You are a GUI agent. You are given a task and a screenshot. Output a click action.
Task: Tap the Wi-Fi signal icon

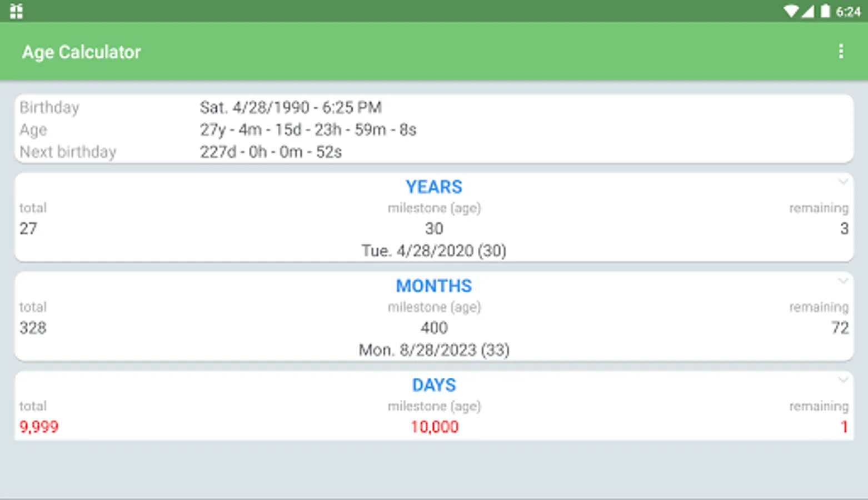point(790,11)
